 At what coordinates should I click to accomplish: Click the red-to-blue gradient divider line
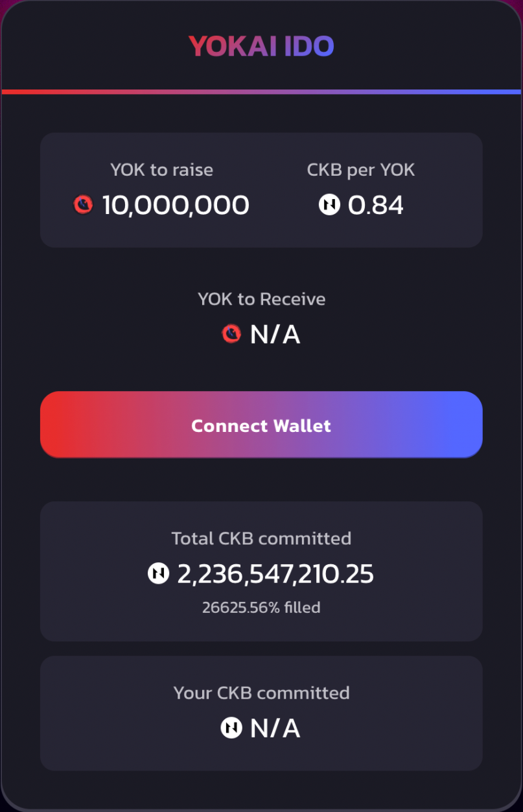point(261,92)
